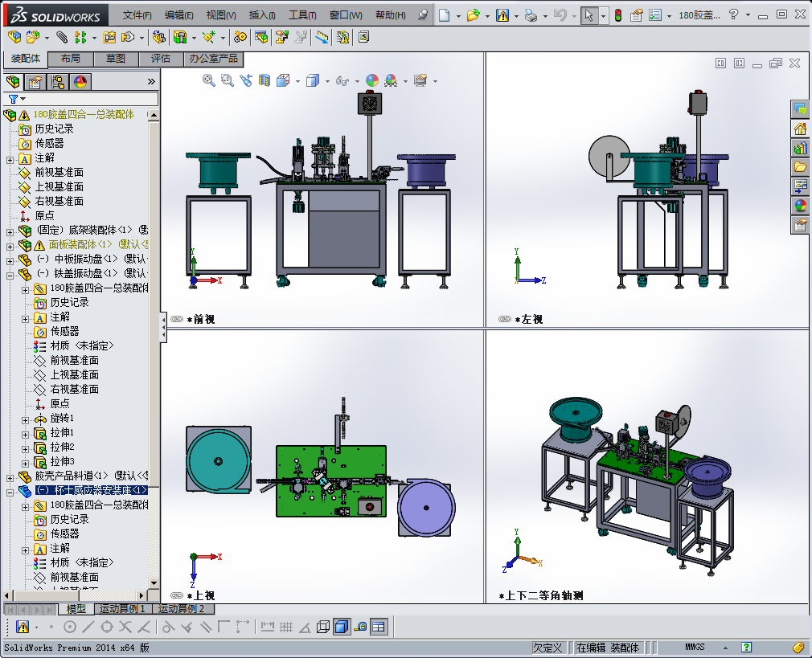Viewport: 812px width, 658px height.
Task: Click the Mate paperclip icon
Action: tap(62, 37)
